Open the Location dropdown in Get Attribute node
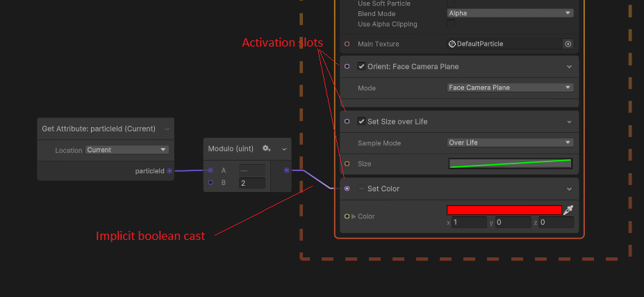The height and width of the screenshot is (297, 644). (x=127, y=150)
